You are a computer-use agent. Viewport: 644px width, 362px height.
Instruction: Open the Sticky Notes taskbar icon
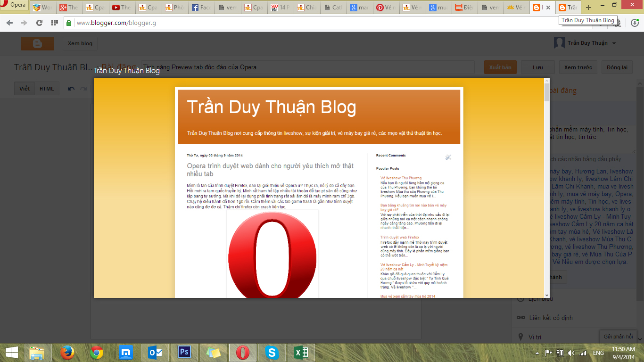coord(214,352)
